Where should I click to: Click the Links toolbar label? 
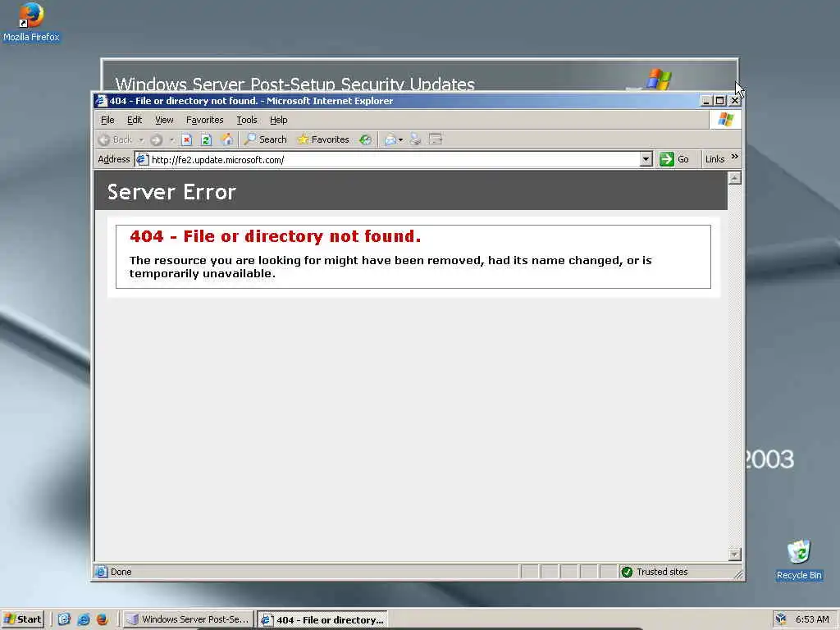click(714, 159)
